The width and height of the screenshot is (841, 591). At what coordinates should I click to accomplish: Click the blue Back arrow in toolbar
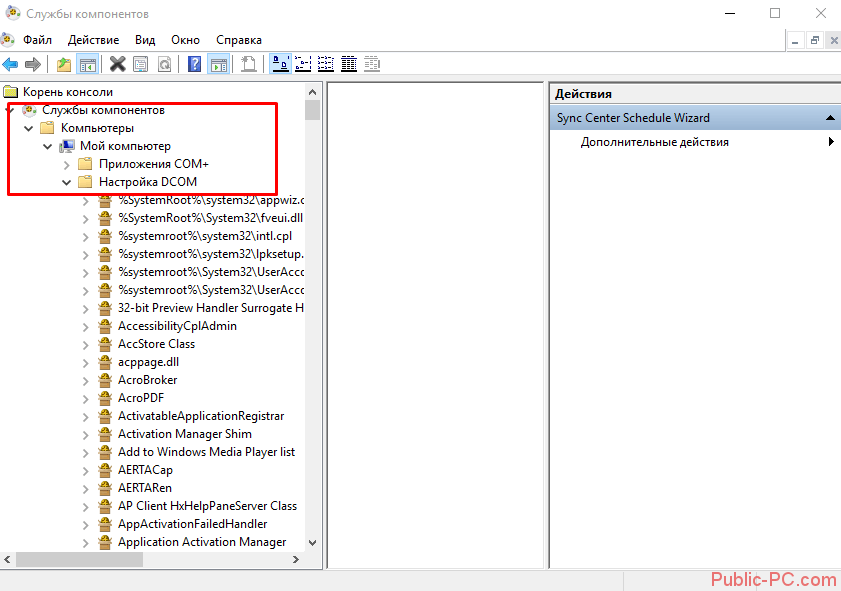click(10, 64)
